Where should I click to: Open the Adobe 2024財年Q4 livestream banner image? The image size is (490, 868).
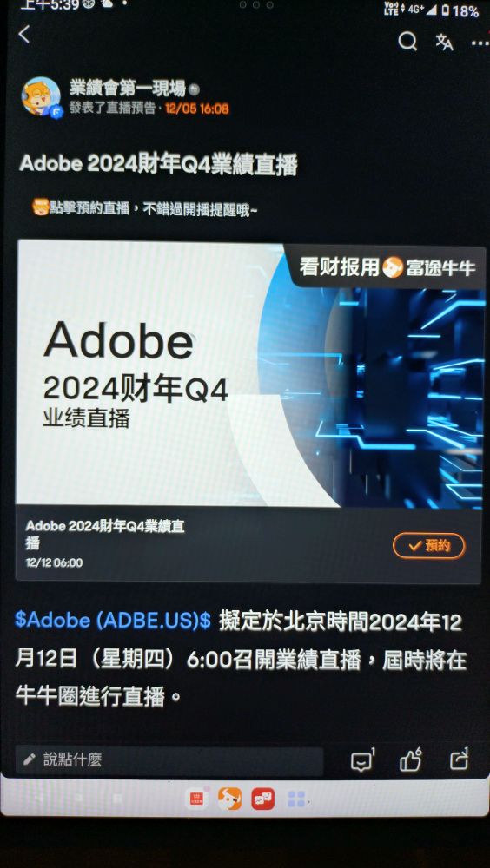[x=250, y=373]
